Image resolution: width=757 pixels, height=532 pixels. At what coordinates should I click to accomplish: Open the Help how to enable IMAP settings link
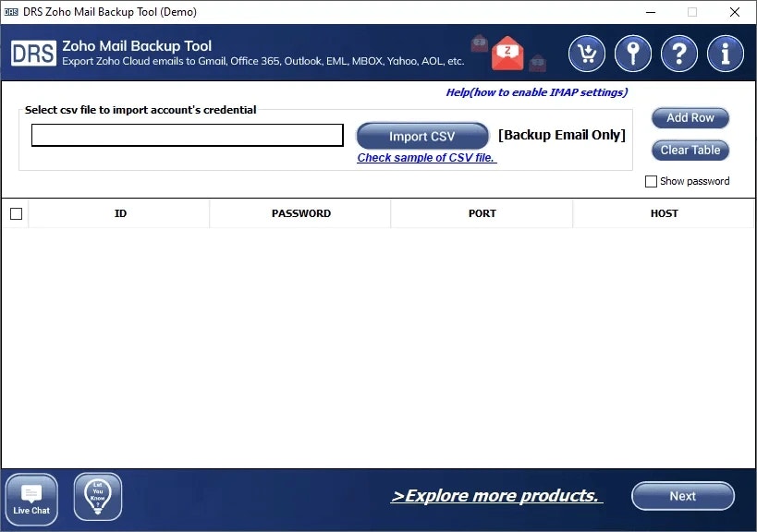pos(536,92)
